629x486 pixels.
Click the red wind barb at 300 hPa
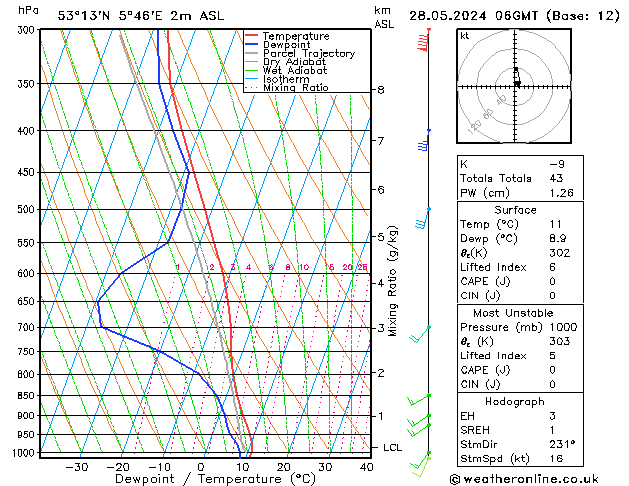(424, 41)
